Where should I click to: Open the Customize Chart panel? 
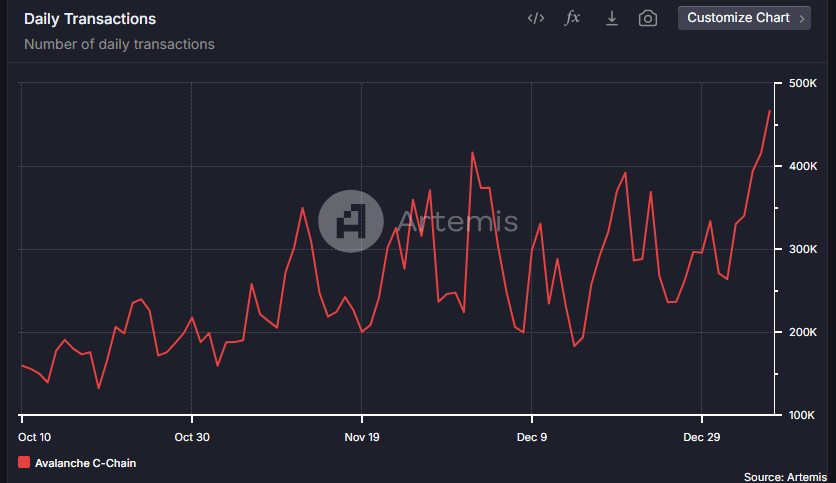click(744, 18)
